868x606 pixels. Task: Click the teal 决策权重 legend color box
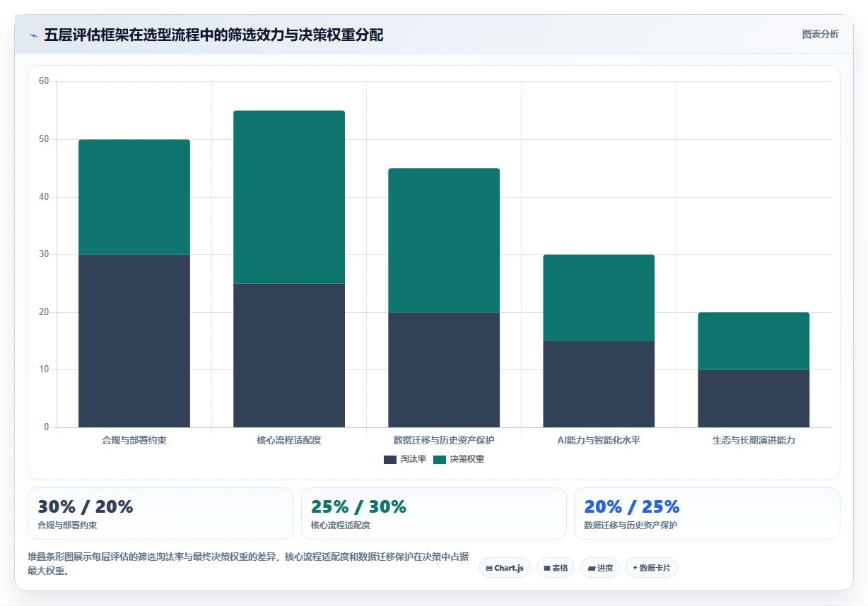tap(440, 459)
